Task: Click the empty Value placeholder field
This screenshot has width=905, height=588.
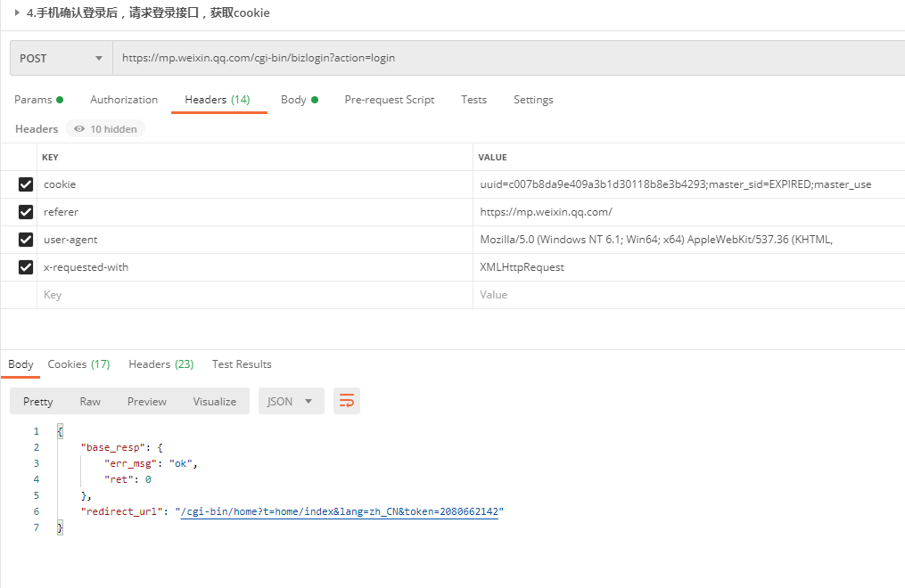Action: [x=689, y=295]
